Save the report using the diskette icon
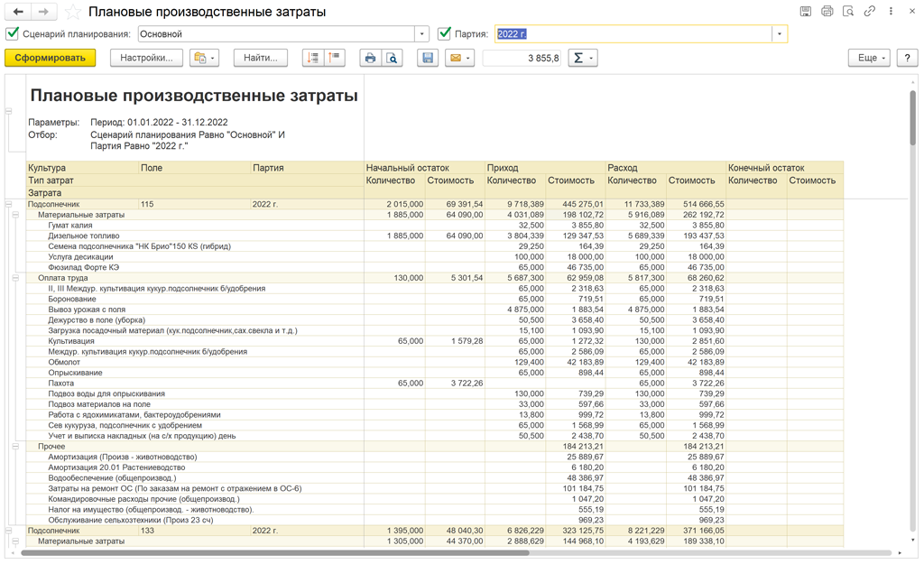Image resolution: width=924 pixels, height=564 pixels. click(x=428, y=58)
